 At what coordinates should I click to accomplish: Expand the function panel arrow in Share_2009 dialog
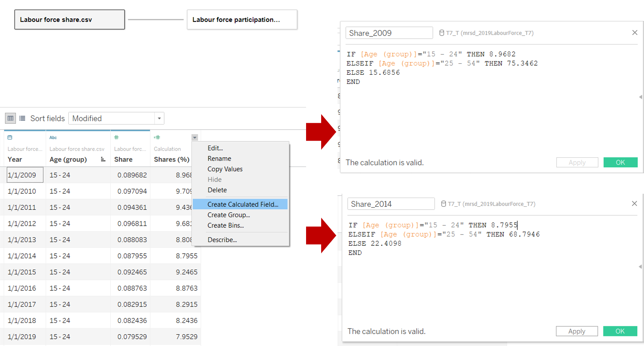(x=640, y=97)
